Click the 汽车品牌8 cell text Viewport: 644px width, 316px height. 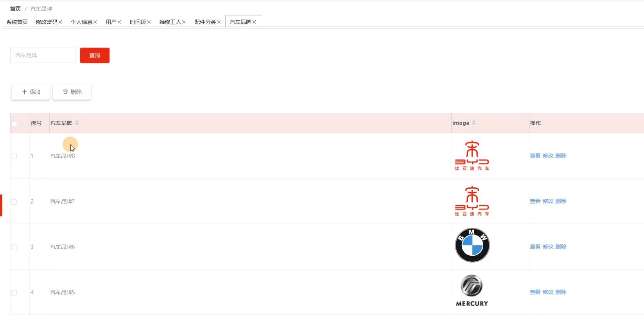63,156
